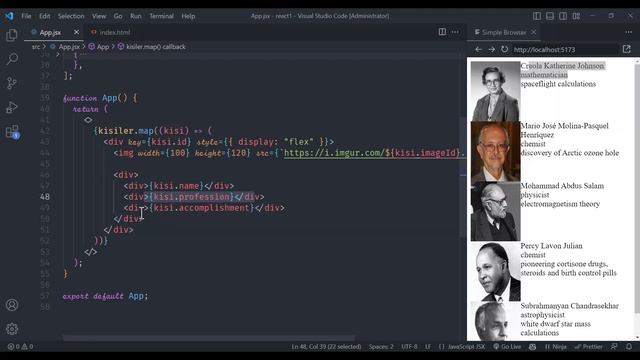Click errors and warnings status indicator
The width and height of the screenshot is (640, 360).
point(20,347)
